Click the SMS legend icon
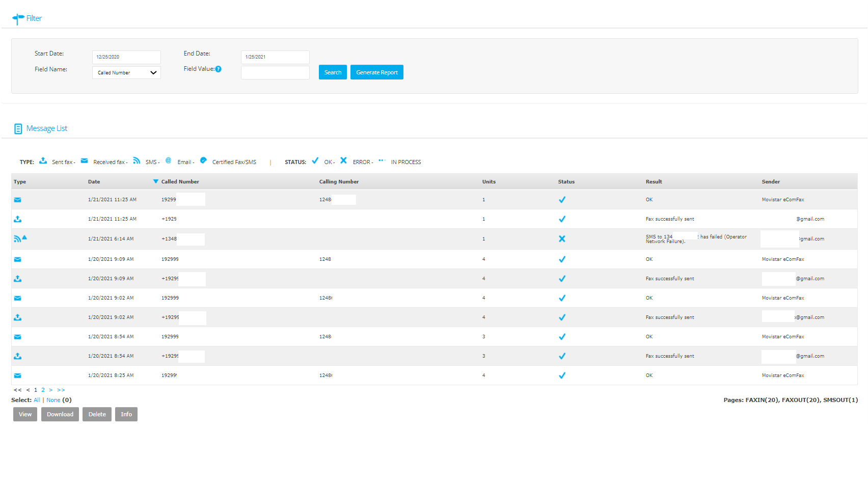The width and height of the screenshot is (868, 482). (x=137, y=160)
